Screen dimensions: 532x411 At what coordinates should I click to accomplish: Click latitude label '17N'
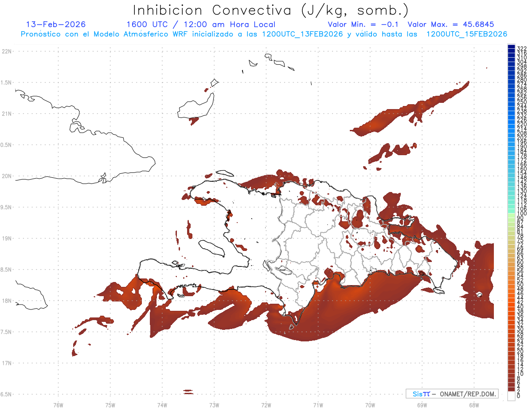point(6,363)
